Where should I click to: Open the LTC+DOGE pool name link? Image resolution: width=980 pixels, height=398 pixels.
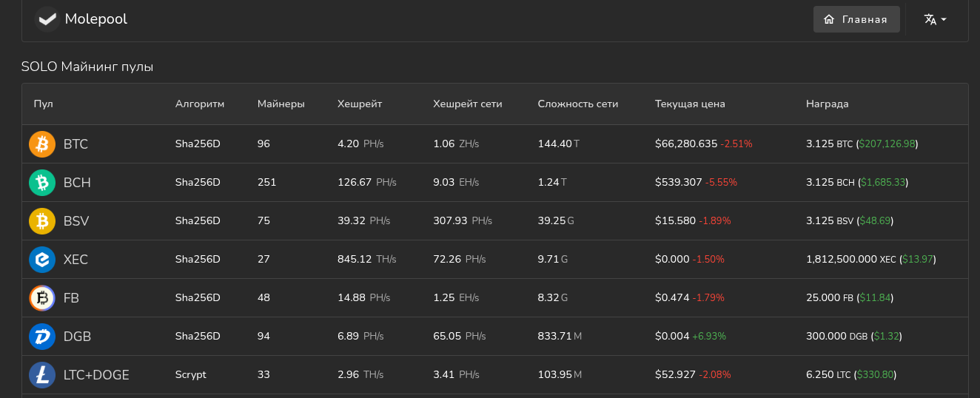click(x=96, y=375)
